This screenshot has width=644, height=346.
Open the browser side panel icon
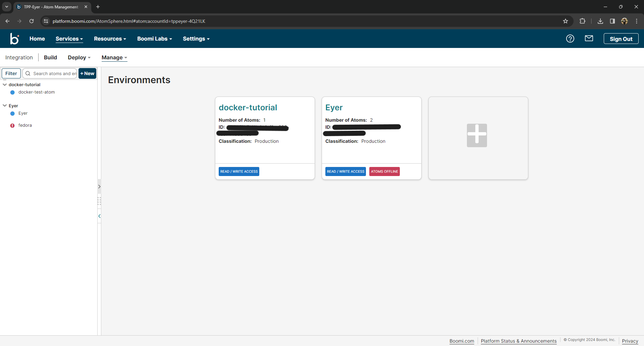click(612, 21)
